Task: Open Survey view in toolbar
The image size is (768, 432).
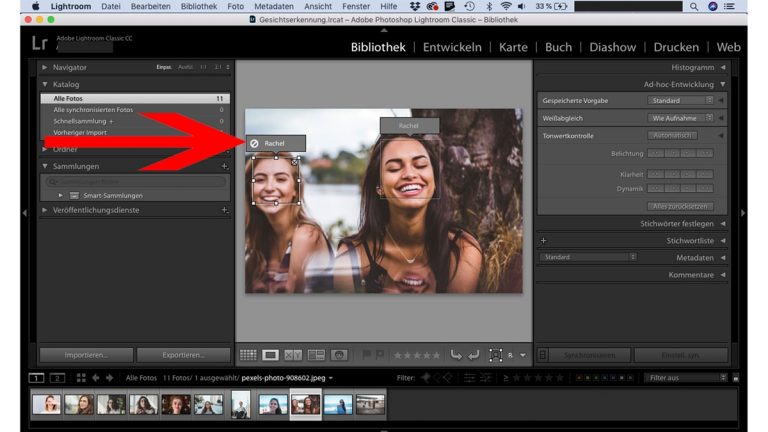Action: pos(316,354)
